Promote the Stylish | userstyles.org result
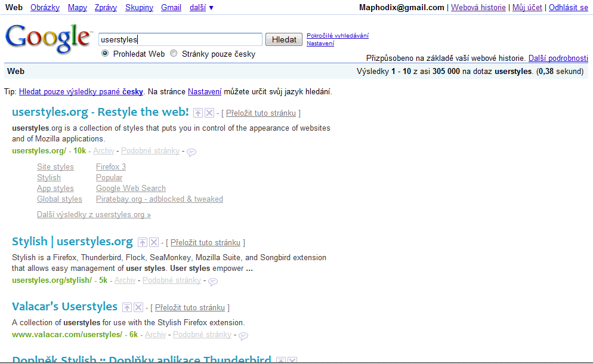 (142, 242)
